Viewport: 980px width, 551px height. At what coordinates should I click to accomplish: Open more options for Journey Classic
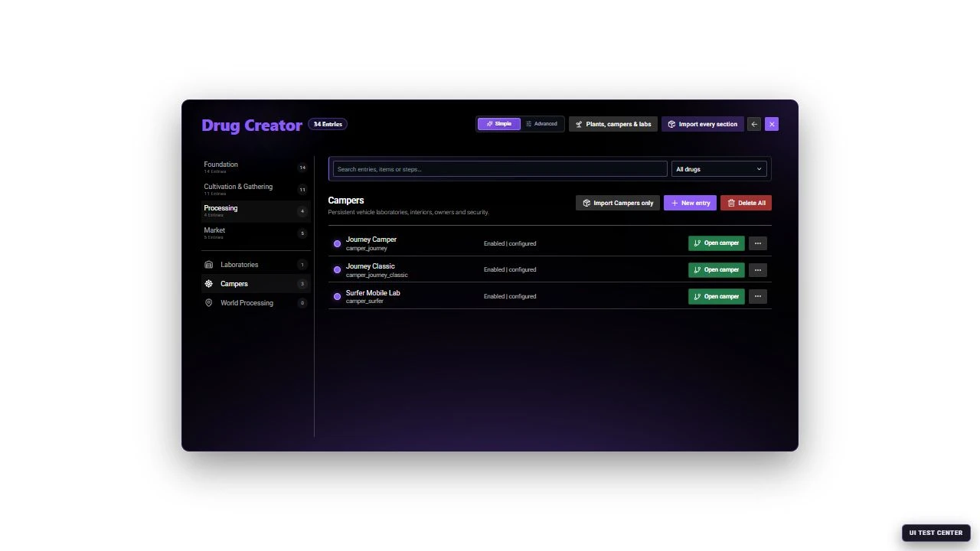pos(758,269)
